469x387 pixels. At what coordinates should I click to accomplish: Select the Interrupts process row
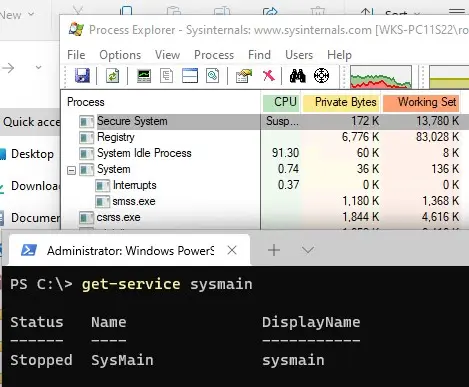[x=265, y=185]
